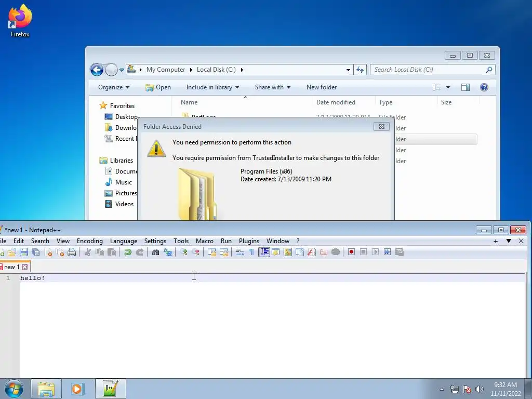Viewport: 532px width, 399px height.
Task: Click the Copy toolbar icon
Action: click(100, 252)
